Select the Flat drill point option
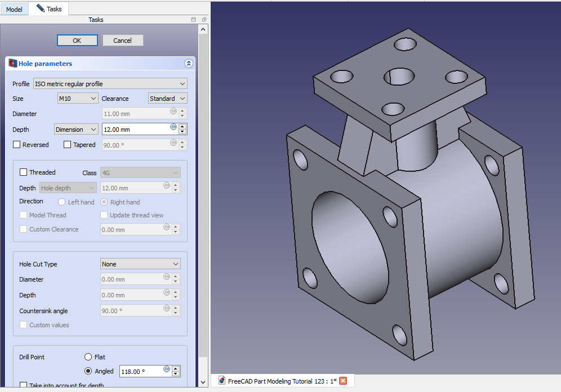561x392 pixels. point(88,357)
